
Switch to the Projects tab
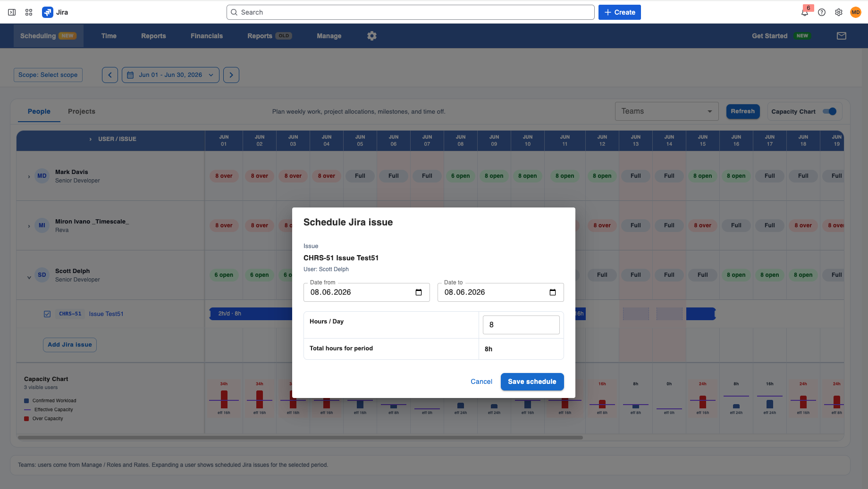tap(82, 111)
